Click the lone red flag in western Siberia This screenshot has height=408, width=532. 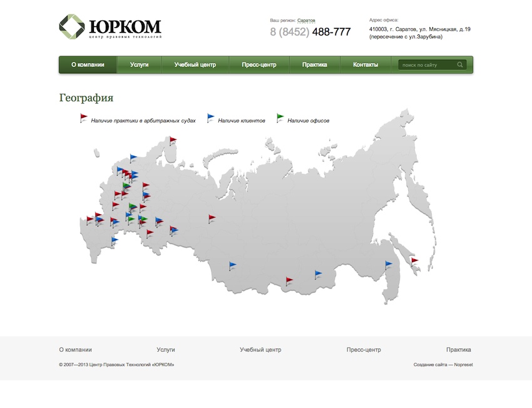pyautogui.click(x=211, y=217)
